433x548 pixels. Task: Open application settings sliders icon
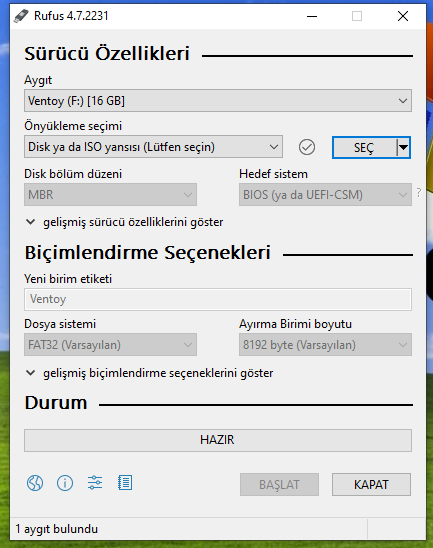point(95,483)
